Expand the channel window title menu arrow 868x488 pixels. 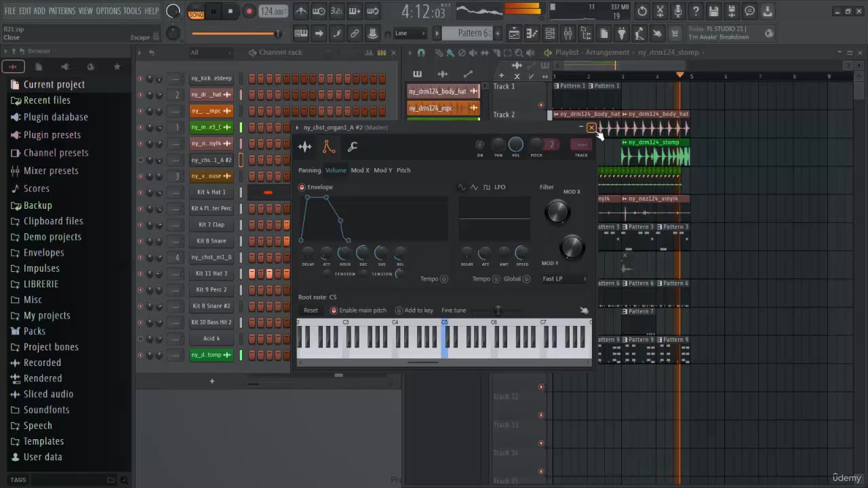(x=297, y=127)
